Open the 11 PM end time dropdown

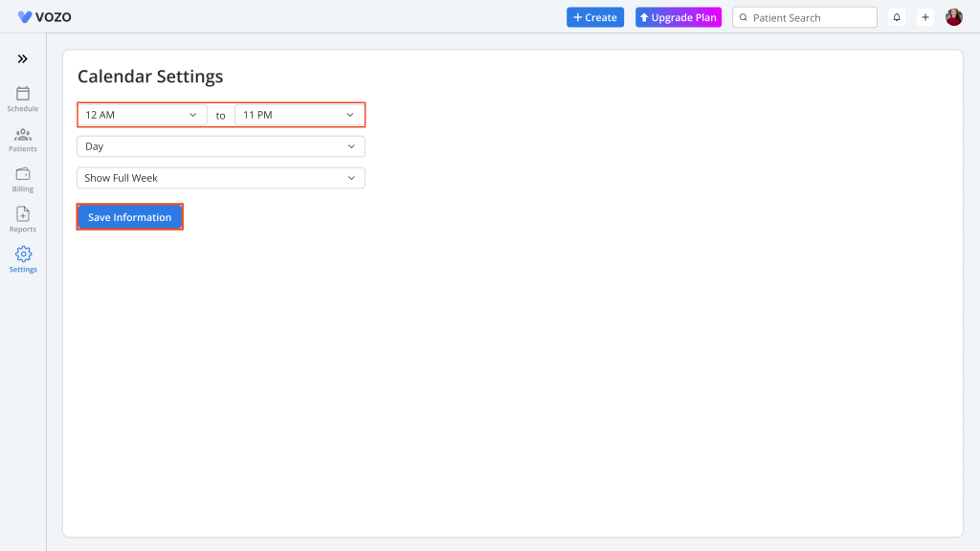point(300,115)
